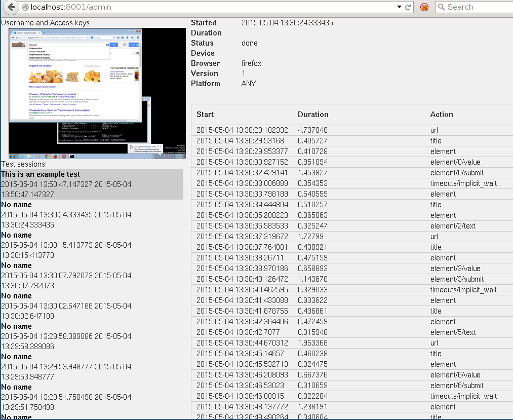Click the Action column header

[442, 114]
